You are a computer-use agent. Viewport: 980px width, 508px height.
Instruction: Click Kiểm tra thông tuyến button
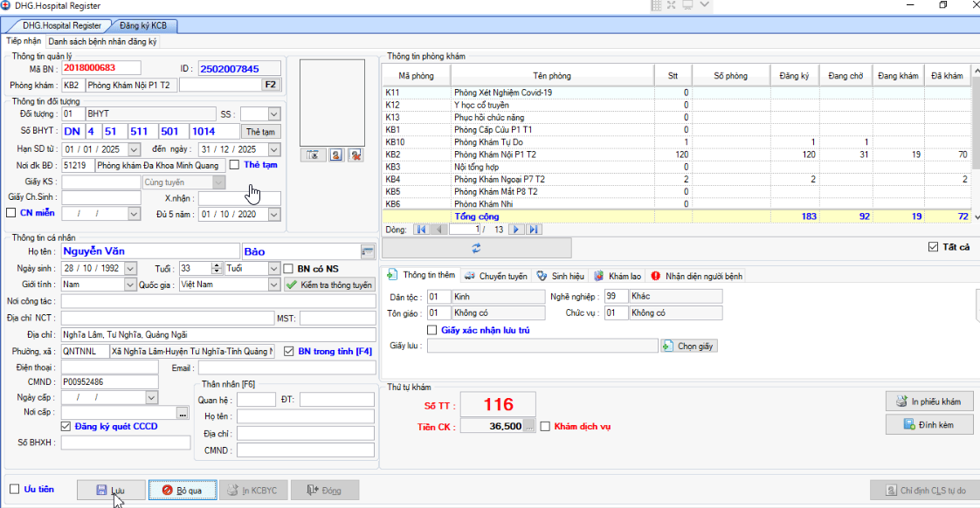[x=329, y=285]
